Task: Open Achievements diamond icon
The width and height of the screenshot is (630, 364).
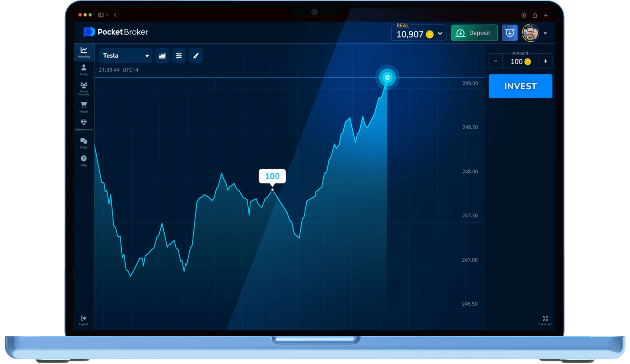Action: (84, 124)
